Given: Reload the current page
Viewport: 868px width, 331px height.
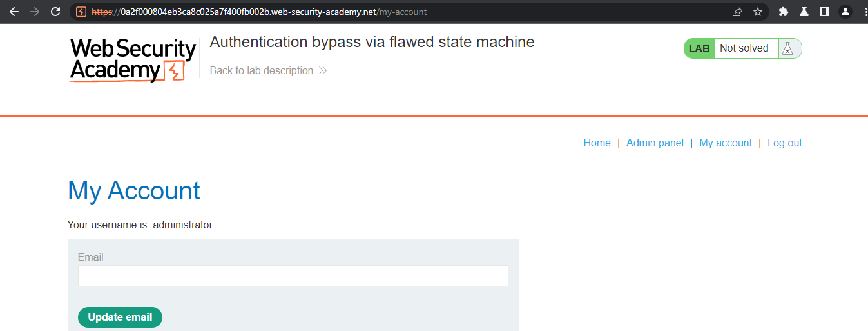Looking at the screenshot, I should pos(55,12).
